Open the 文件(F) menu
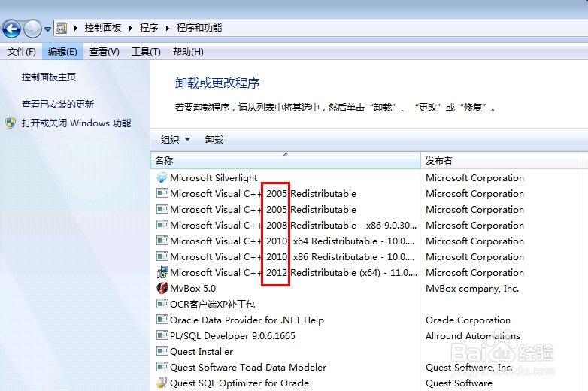The image size is (588, 391). point(21,52)
